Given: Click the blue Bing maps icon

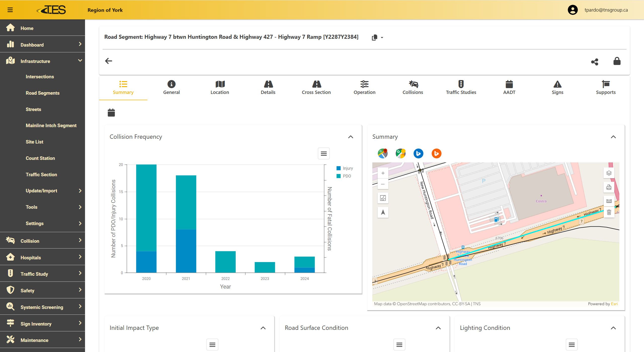Looking at the screenshot, I should (x=418, y=153).
